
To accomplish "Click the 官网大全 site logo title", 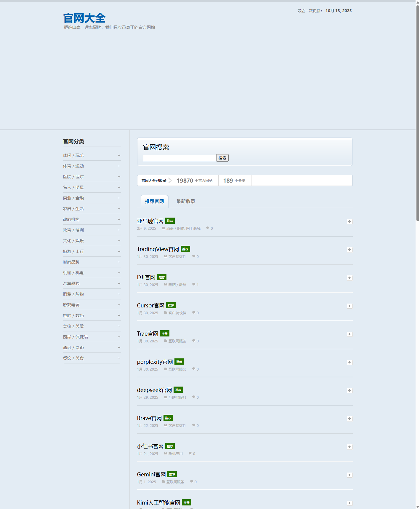I will [84, 18].
